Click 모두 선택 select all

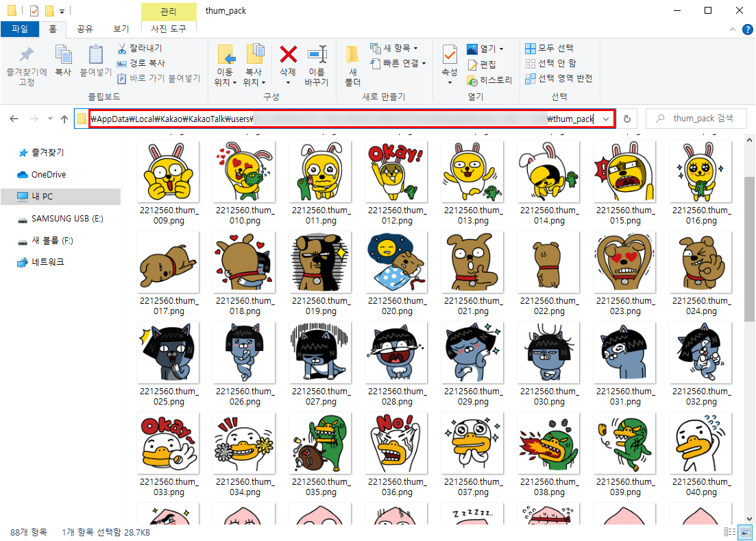pos(549,48)
